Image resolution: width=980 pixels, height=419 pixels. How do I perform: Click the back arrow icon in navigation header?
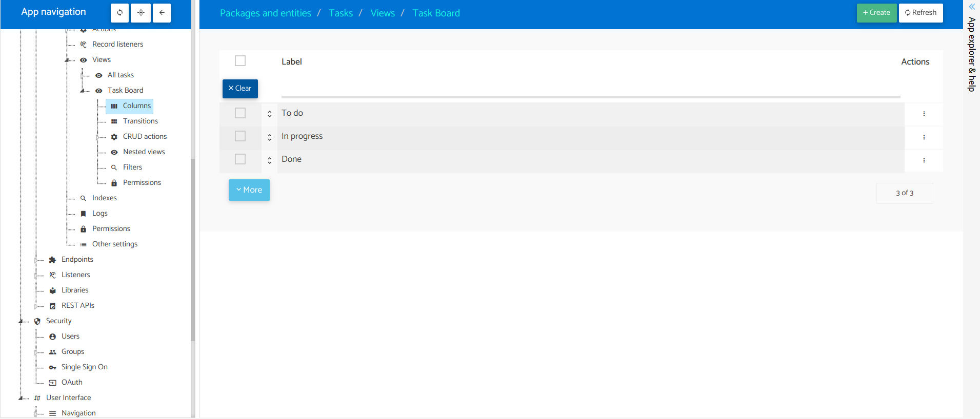tap(162, 13)
